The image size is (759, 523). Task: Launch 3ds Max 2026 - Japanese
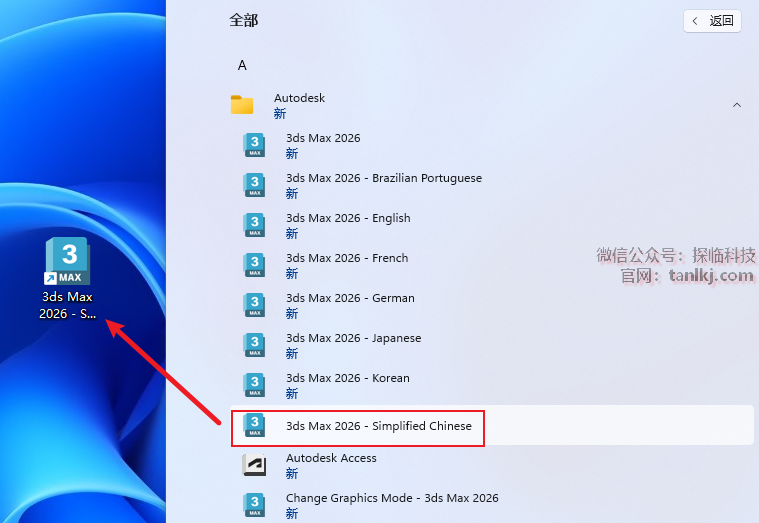pos(353,338)
